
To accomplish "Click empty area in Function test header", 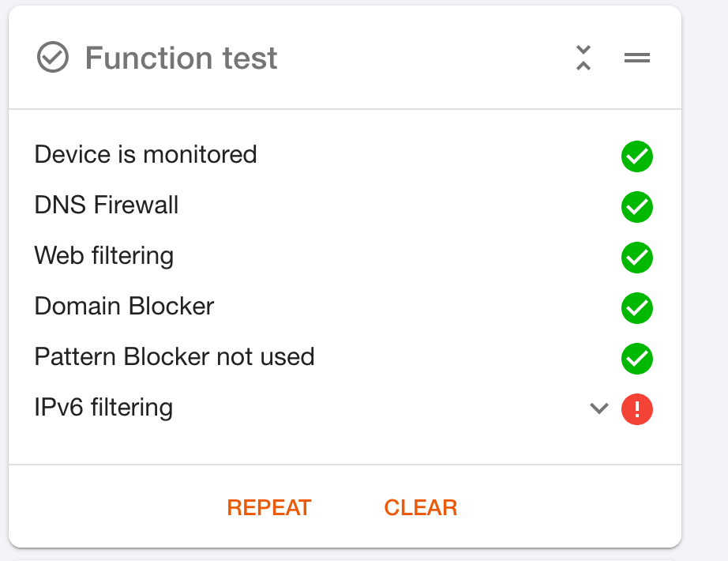I will click(426, 58).
